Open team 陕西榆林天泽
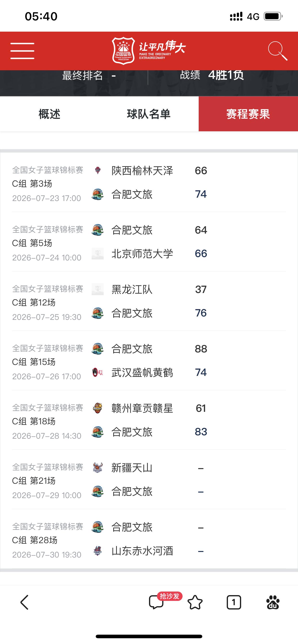Screen dimensions: 298x644 [142, 171]
